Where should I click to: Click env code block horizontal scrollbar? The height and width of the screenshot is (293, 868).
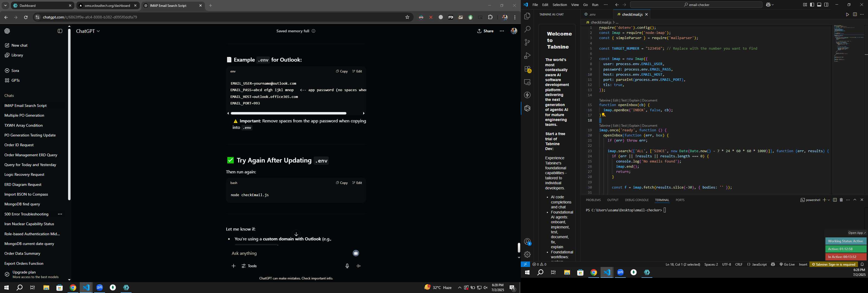[288, 114]
